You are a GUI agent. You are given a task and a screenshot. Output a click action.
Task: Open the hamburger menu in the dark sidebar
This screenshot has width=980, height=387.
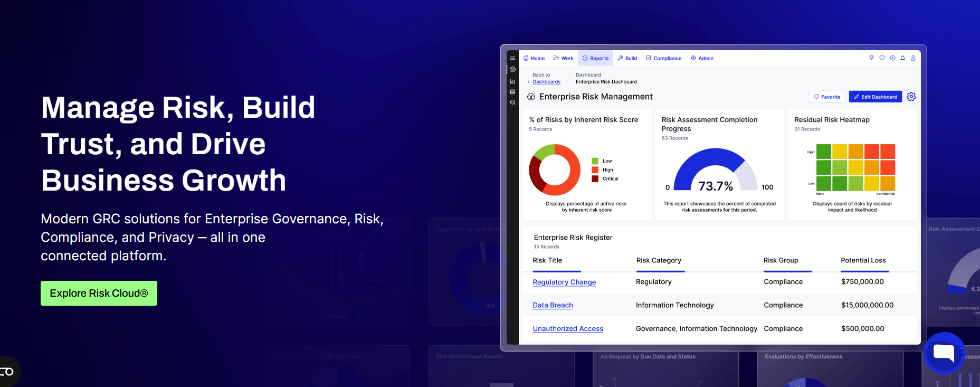click(512, 58)
